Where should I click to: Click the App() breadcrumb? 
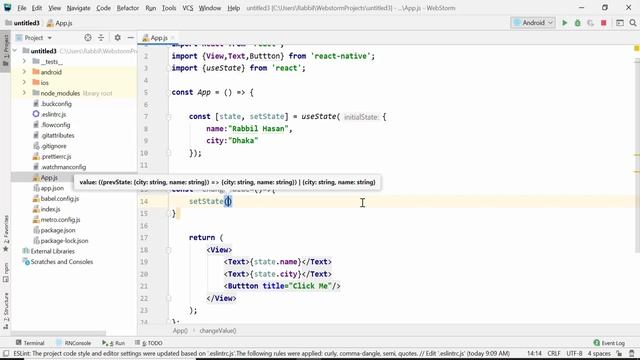180,331
